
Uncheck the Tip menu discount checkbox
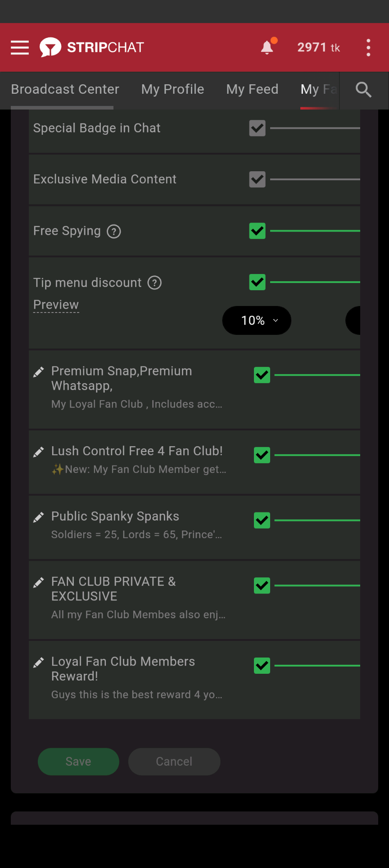258,283
